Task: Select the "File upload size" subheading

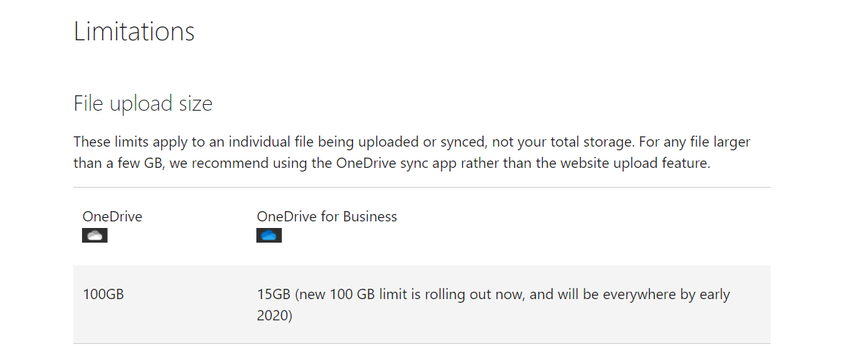Action: coord(143,104)
